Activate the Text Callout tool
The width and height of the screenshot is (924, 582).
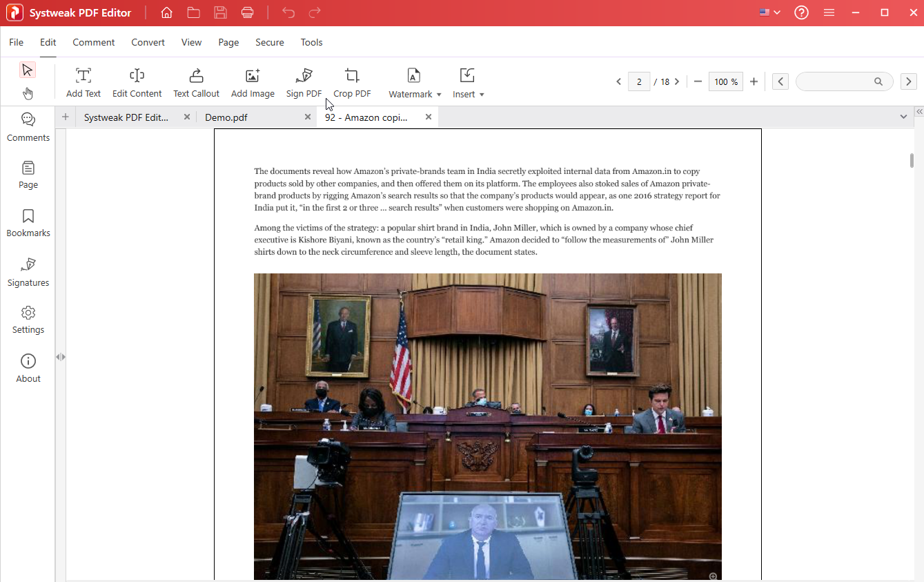196,81
